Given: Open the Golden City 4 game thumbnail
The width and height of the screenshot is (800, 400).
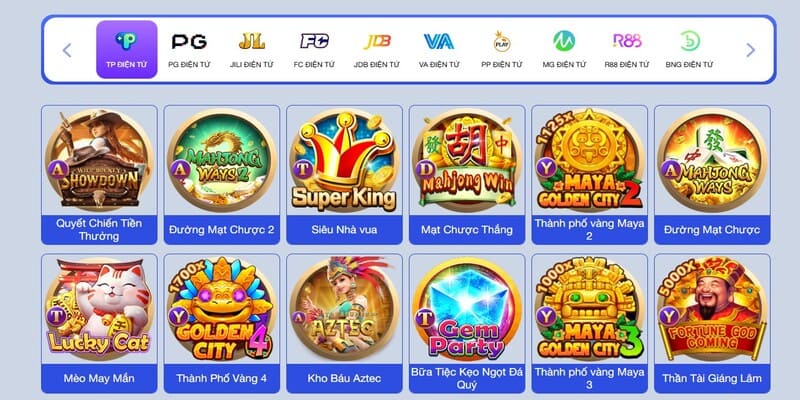Looking at the screenshot, I should point(221,309).
